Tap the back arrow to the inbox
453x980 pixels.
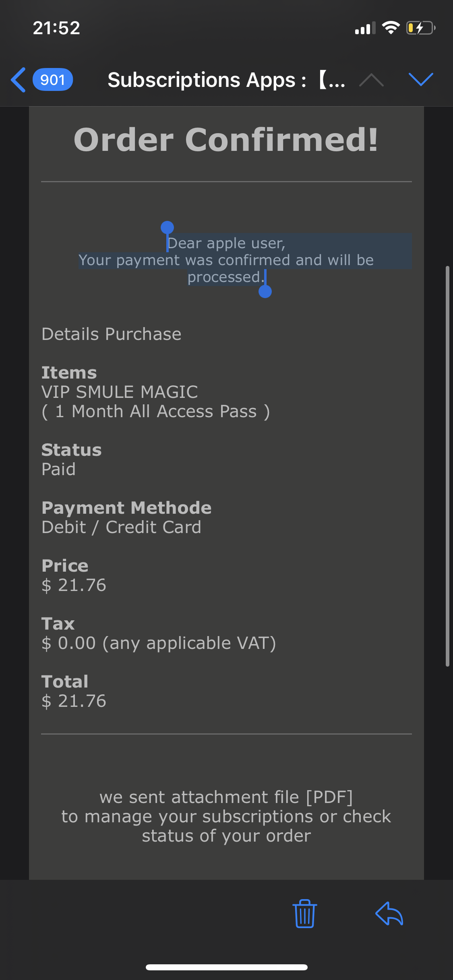point(19,80)
